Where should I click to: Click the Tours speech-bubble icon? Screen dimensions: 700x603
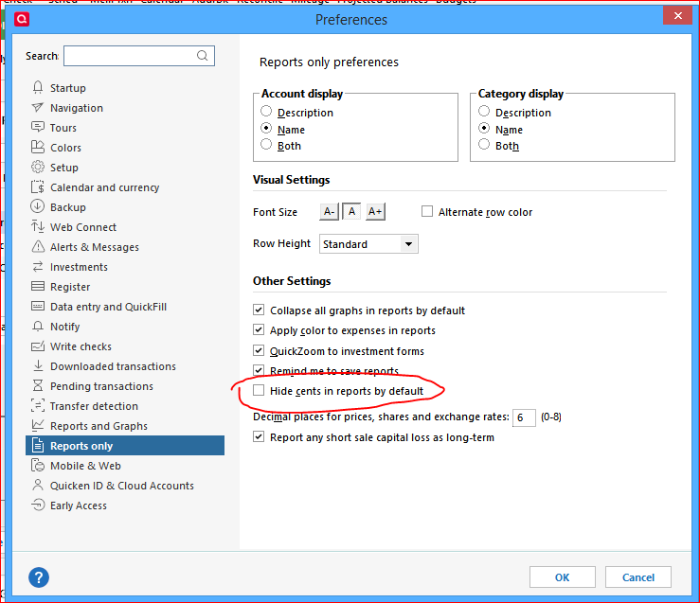(x=38, y=127)
